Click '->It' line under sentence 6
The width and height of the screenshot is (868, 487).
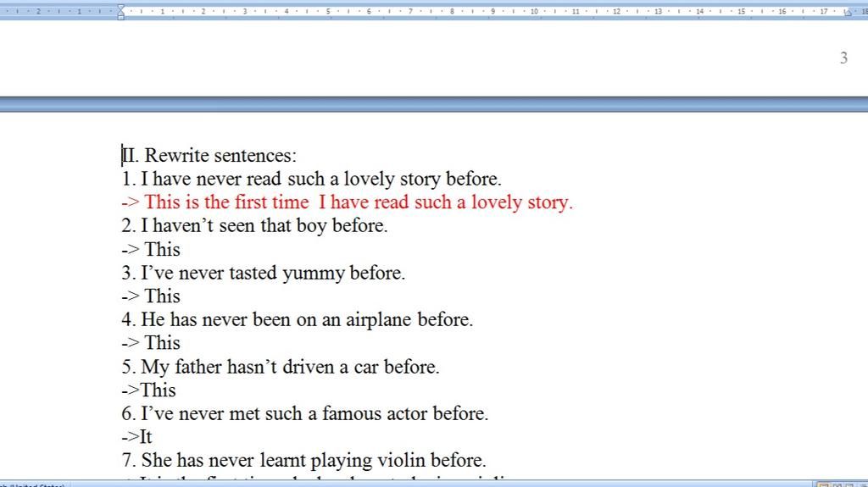pos(136,437)
